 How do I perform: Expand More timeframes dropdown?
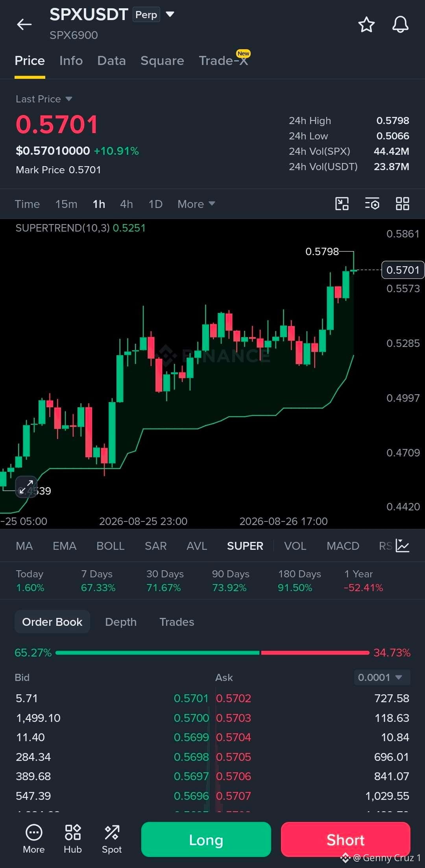click(x=196, y=204)
